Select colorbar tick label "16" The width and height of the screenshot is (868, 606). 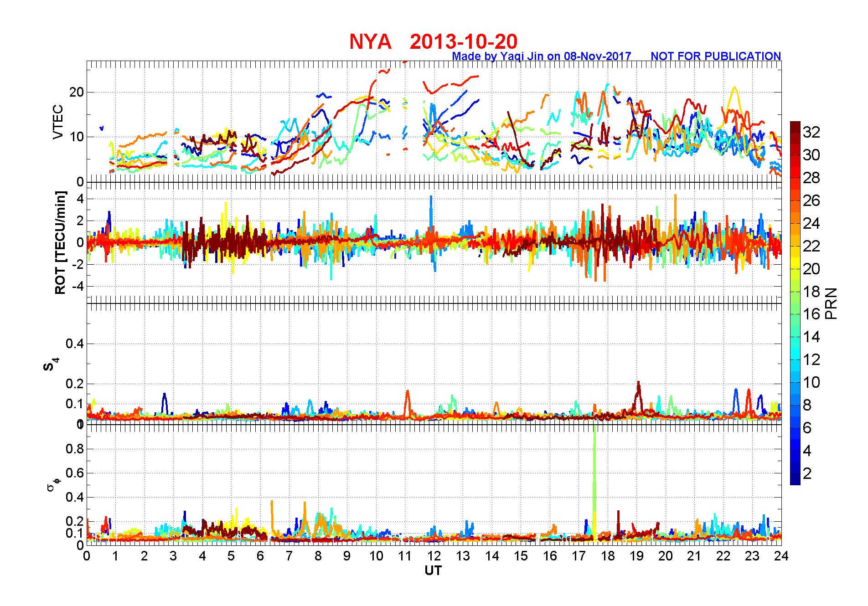point(811,314)
